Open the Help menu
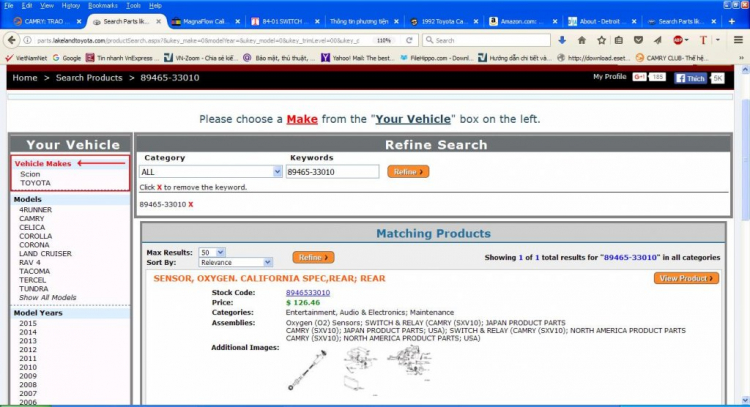Viewport: 750px width, 407px height. click(155, 6)
